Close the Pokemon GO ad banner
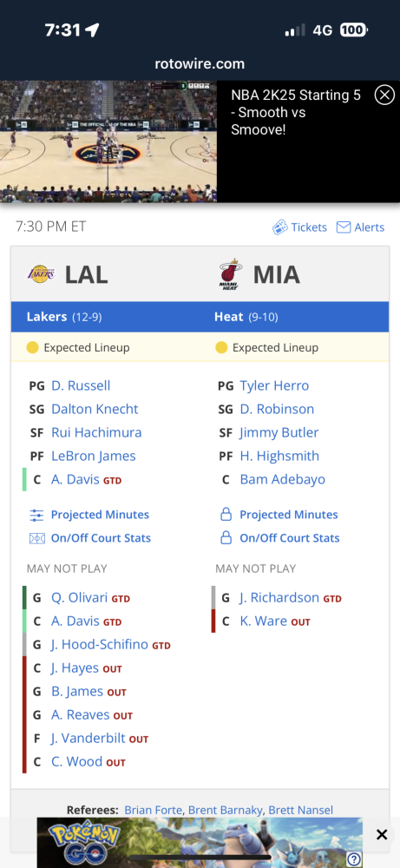 (x=382, y=835)
